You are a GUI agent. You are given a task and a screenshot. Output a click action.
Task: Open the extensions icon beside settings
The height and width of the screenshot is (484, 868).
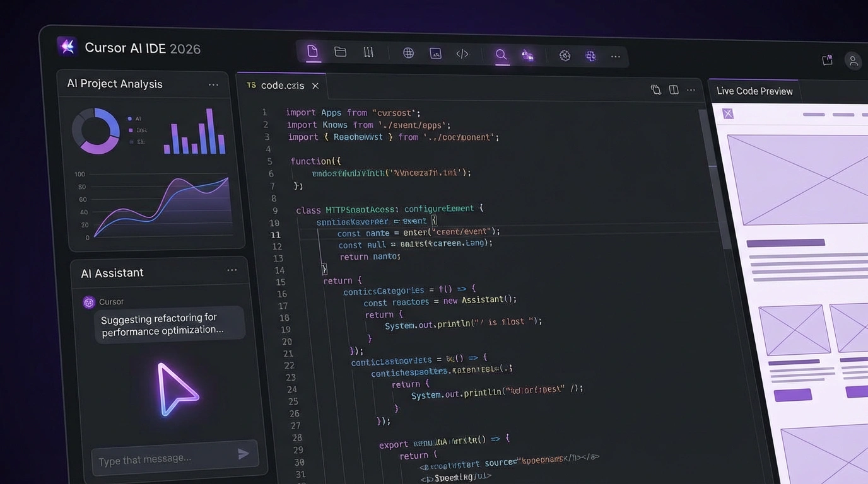point(590,56)
